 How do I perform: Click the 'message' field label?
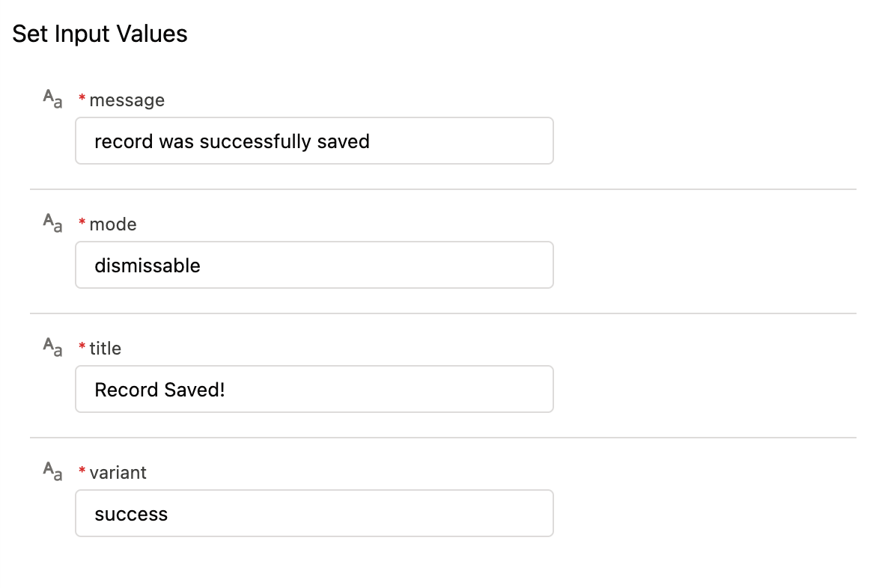click(x=127, y=99)
